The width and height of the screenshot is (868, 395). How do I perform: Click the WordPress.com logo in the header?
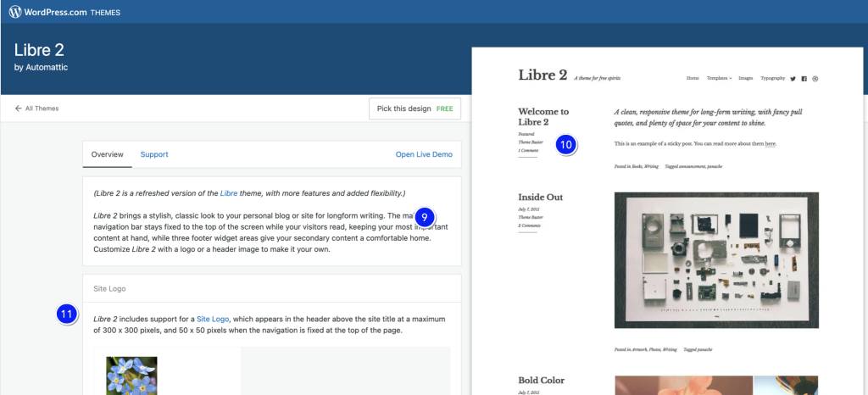(x=15, y=12)
